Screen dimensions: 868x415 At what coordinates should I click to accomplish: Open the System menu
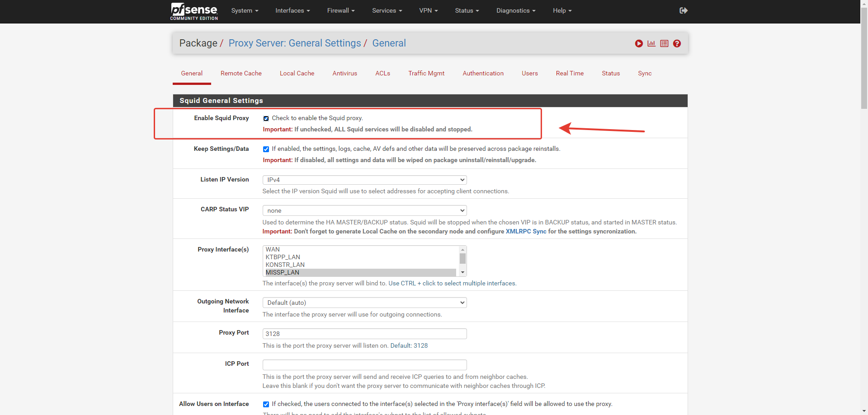[x=245, y=10]
